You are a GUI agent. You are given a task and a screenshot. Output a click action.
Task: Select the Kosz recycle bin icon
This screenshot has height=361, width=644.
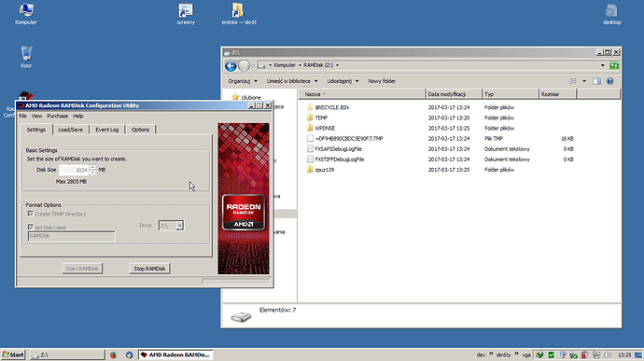pyautogui.click(x=26, y=57)
